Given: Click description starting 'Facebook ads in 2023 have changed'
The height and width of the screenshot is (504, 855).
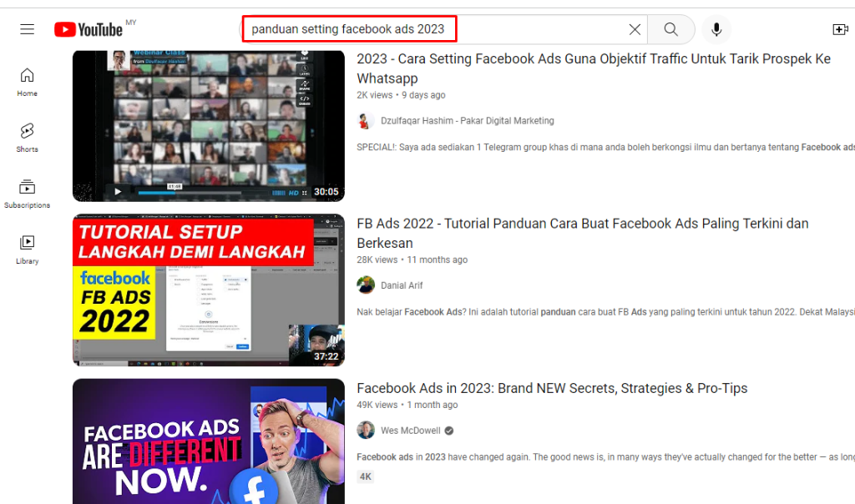Looking at the screenshot, I should (x=606, y=456).
